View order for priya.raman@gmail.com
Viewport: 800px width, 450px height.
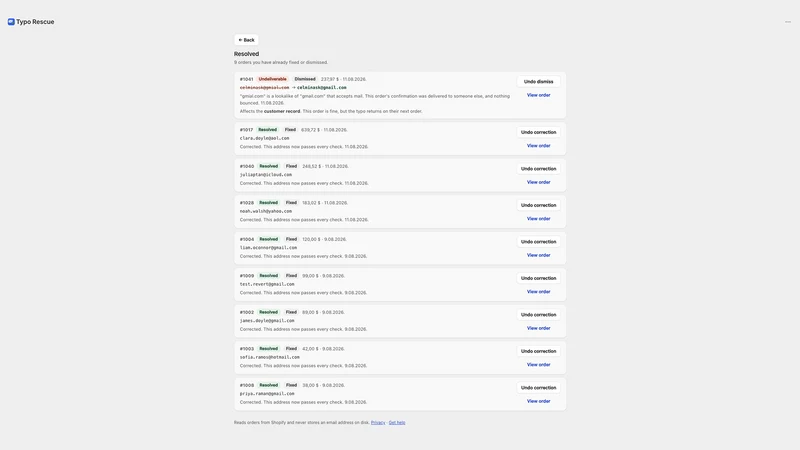click(538, 401)
